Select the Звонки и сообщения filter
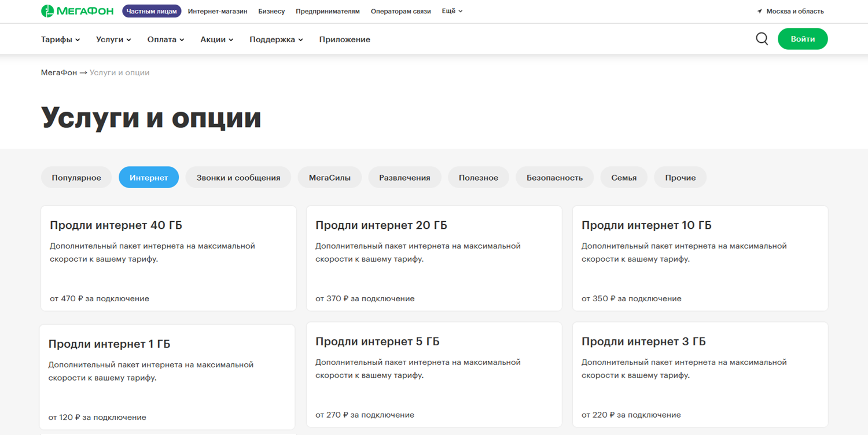Screen dimensions: 868x435 pyautogui.click(x=238, y=178)
